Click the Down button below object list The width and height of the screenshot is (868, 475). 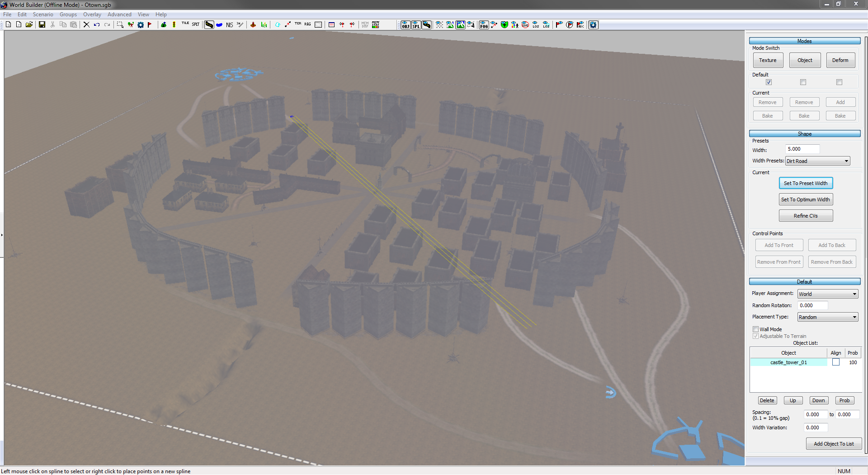pos(818,400)
